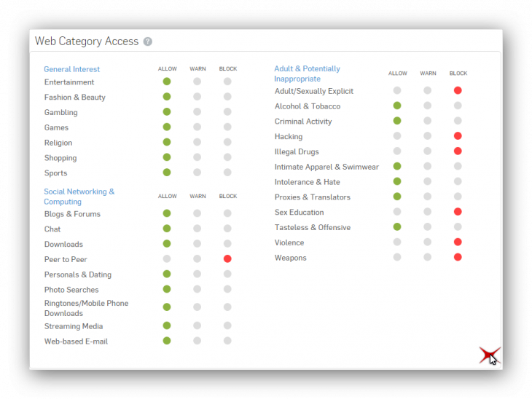This screenshot has width=532, height=399.
Task: Set Entertainment to Warn
Action: [x=197, y=82]
